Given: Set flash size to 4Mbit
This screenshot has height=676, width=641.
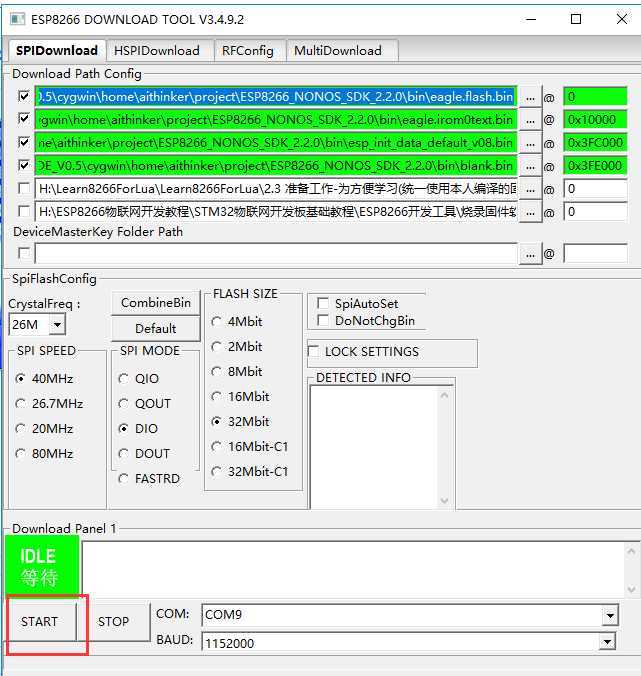Looking at the screenshot, I should click(x=216, y=322).
